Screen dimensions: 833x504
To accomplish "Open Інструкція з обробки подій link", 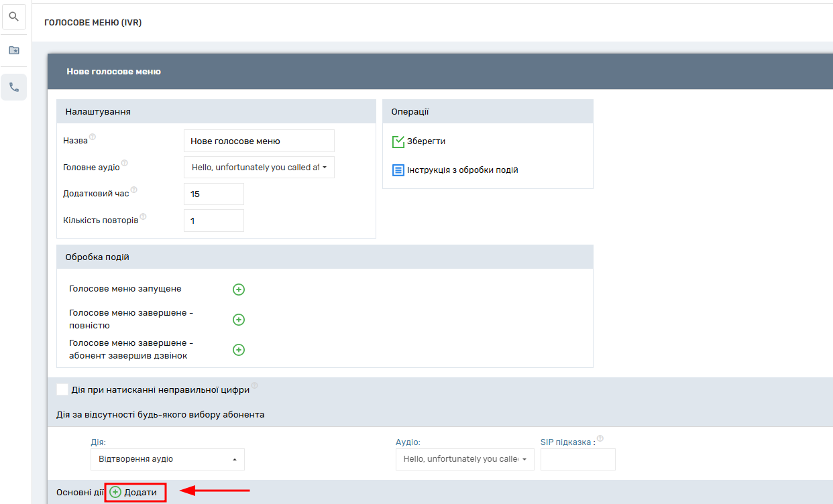I will pyautogui.click(x=462, y=170).
